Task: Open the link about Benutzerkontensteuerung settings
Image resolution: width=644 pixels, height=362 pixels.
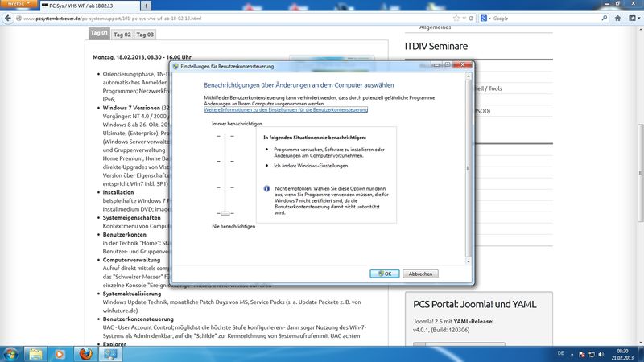Action: tap(286, 110)
